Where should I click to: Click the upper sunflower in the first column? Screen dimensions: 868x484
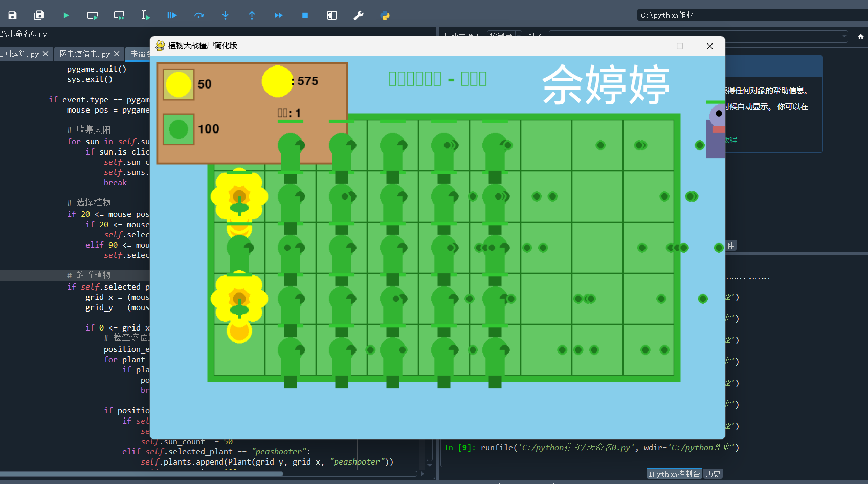[239, 196]
